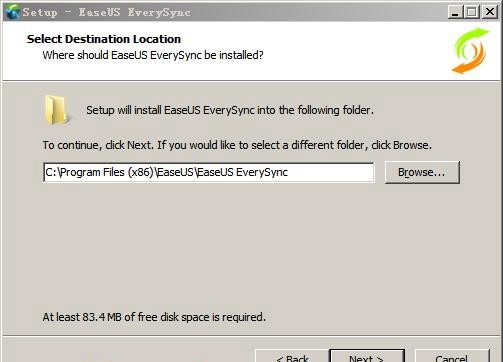Screen dimensions: 503x362
Task: Click the 'Select Destination Location' heading
Action: point(104,39)
